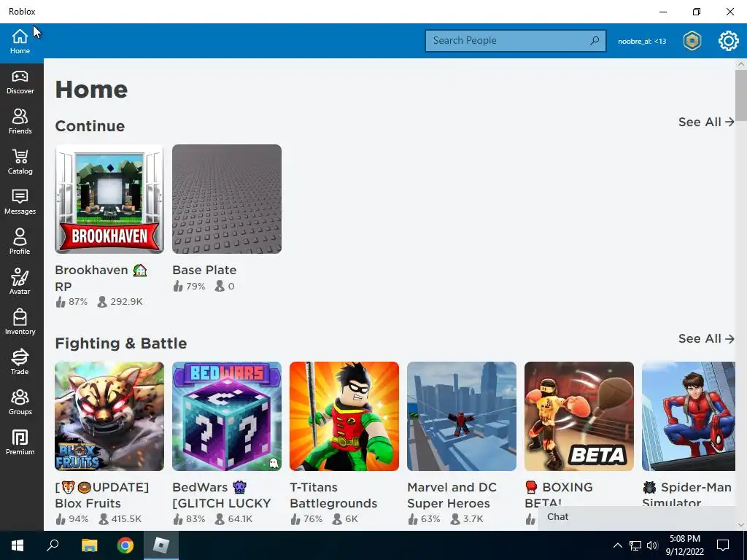The image size is (747, 560).
Task: Click the Blox Fruits title text
Action: click(102, 495)
